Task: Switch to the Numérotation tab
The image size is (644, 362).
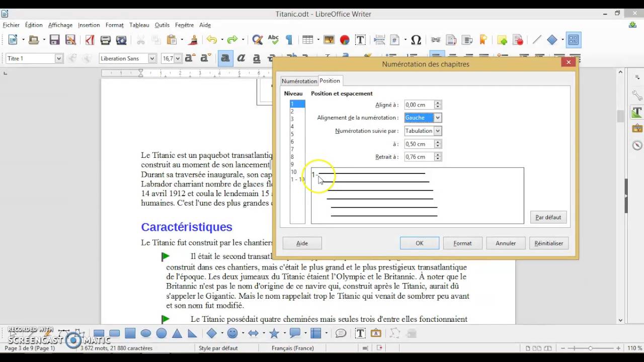Action: coord(299,81)
